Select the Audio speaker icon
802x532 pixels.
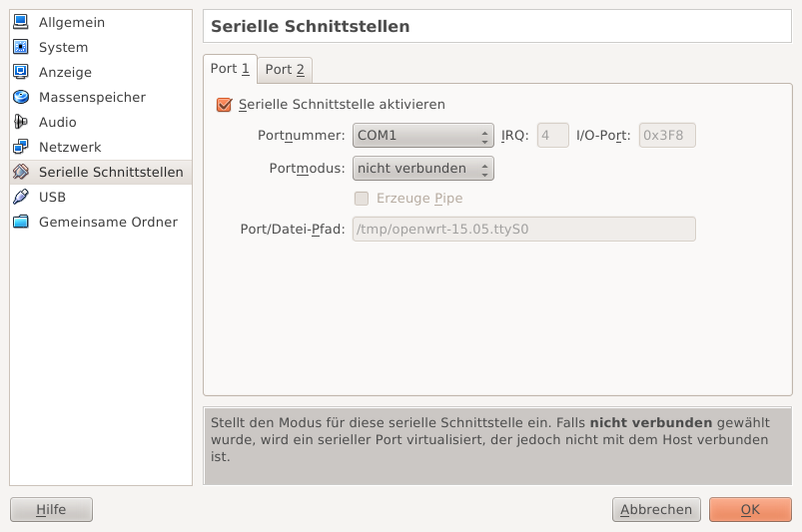pos(20,122)
